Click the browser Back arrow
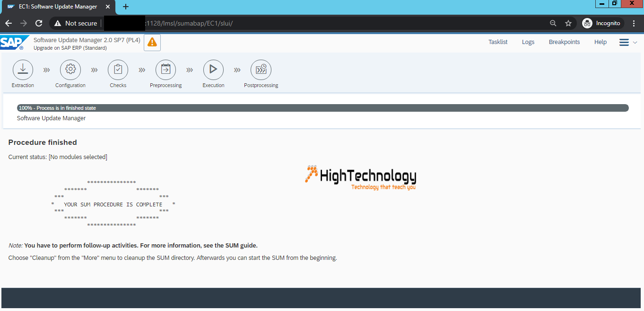This screenshot has height=311, width=644. pos(9,23)
